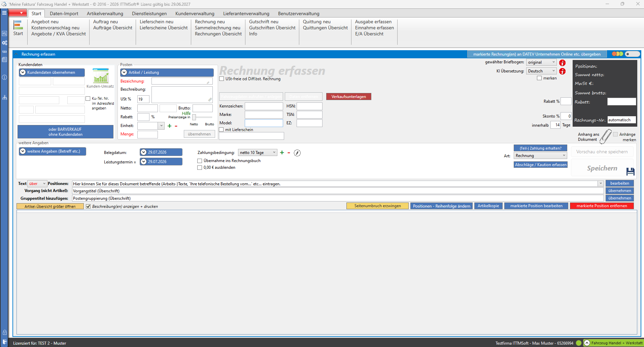Click red minus icon beside Einheit
The height and width of the screenshot is (347, 644).
[176, 126]
